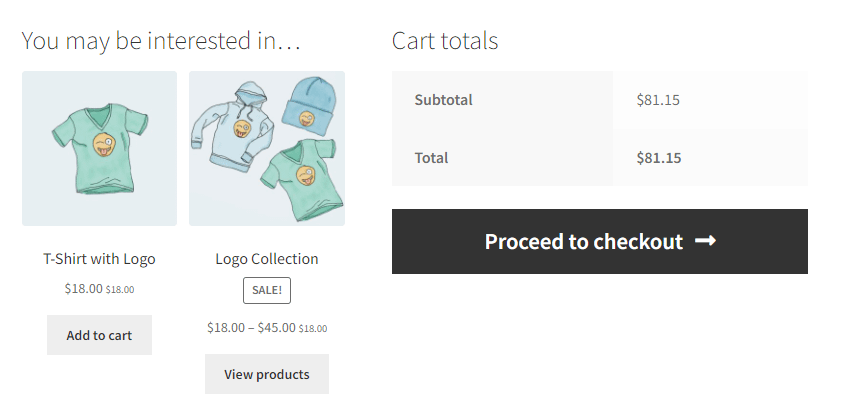Click the Subtotal amount $81.15
Viewport: 860px width, 412px height.
[658, 100]
